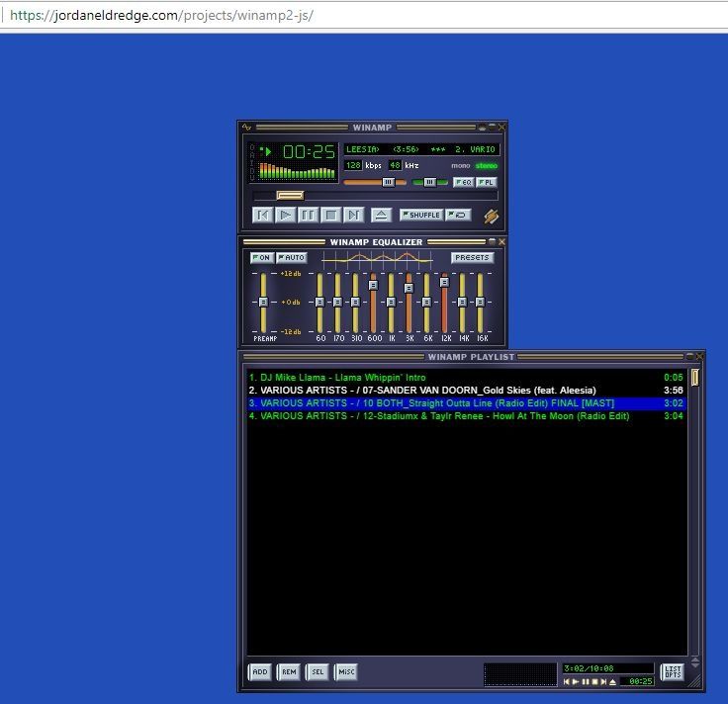Click the 170 Hz equalizer band slider
Viewport: 728px width, 704px height.
pyautogui.click(x=337, y=303)
